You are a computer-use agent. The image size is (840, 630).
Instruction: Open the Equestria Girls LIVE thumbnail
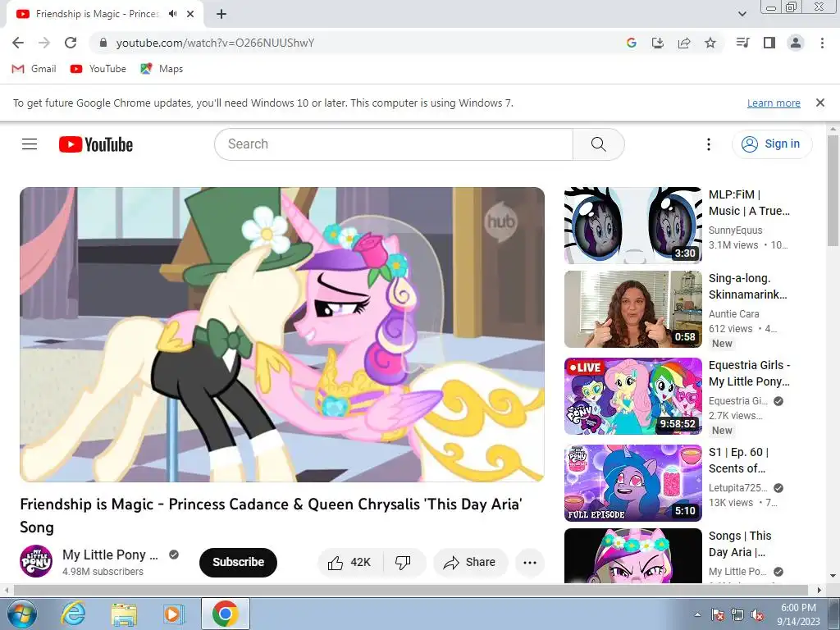coord(632,396)
